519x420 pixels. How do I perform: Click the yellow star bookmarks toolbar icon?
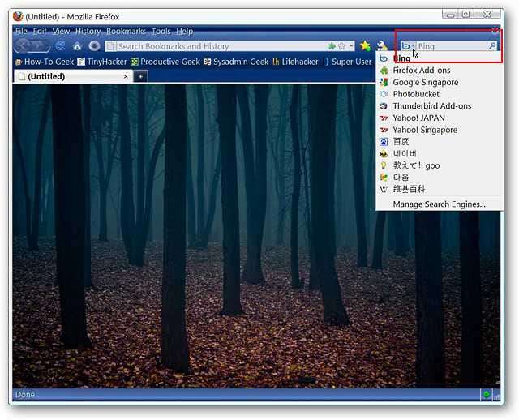click(x=365, y=46)
